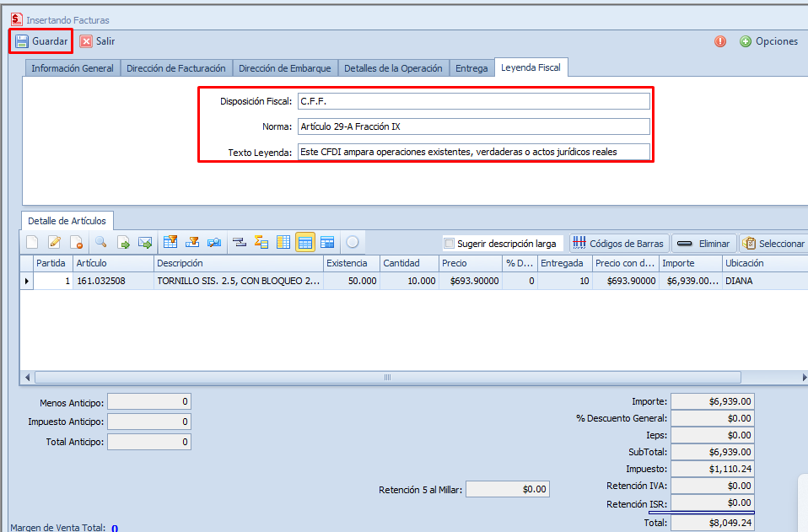Click the Texto Leyenda input field
808x532 pixels.
474,152
